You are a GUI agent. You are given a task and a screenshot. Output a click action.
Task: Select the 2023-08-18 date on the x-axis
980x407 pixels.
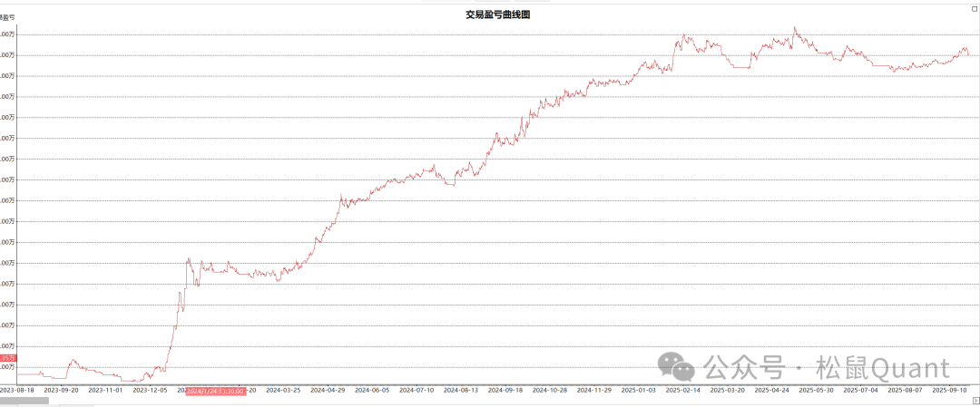[17, 390]
